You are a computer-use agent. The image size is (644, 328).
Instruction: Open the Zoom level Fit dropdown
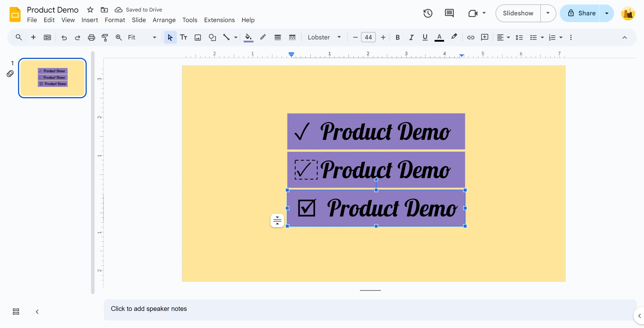[x=142, y=37]
